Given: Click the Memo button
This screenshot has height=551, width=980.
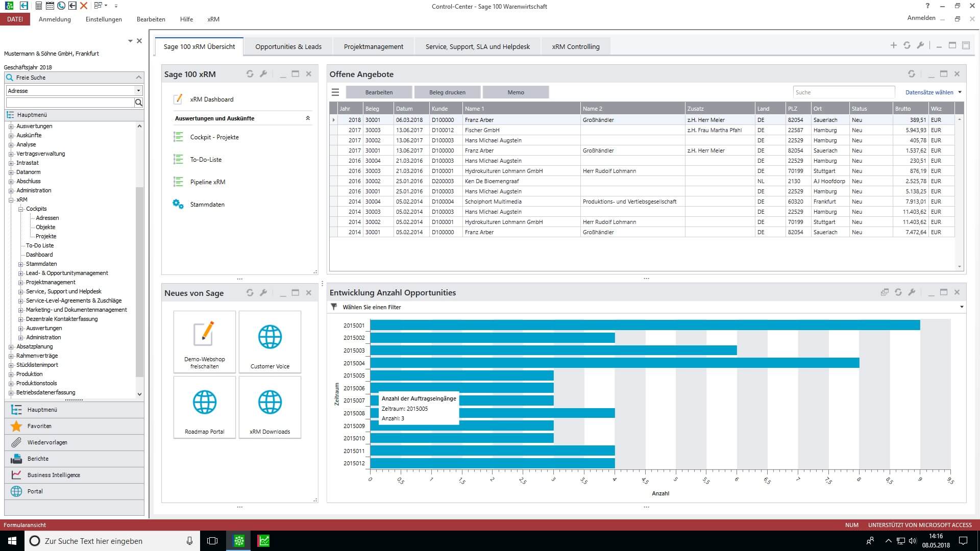Looking at the screenshot, I should coord(516,92).
